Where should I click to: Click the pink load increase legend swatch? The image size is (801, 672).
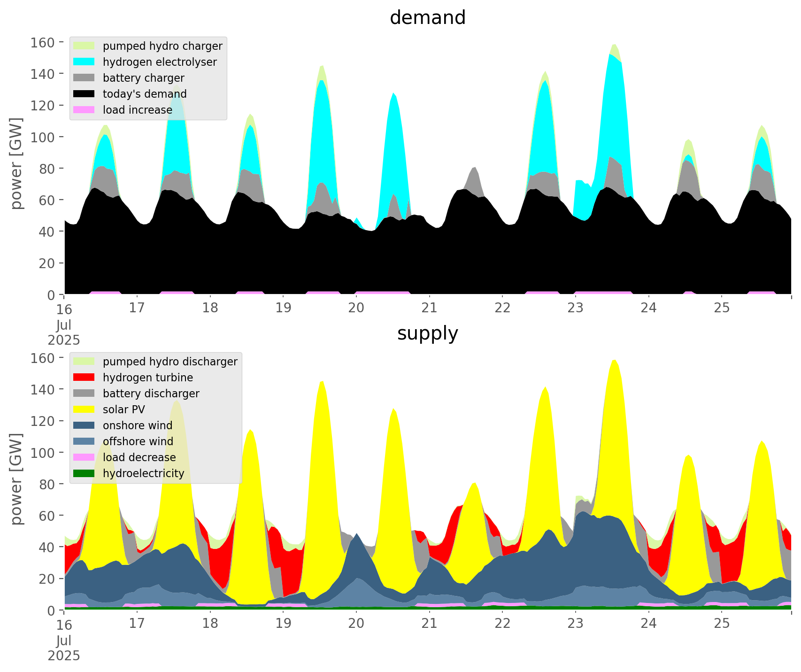[x=84, y=110]
